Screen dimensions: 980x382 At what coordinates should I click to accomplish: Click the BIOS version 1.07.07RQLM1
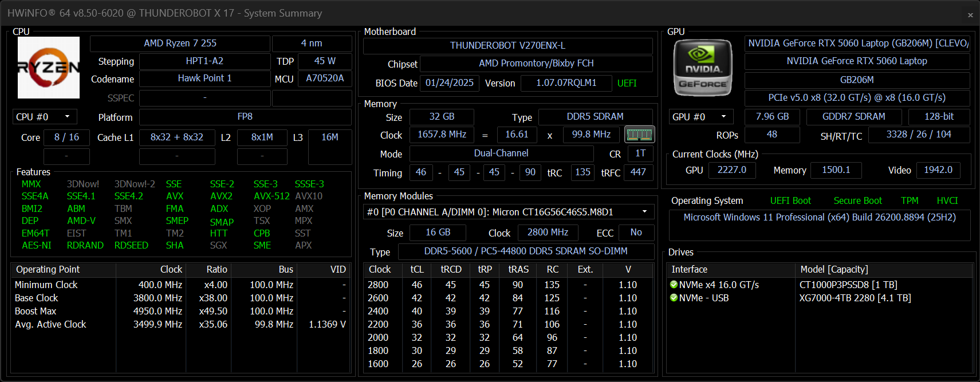[x=566, y=83]
